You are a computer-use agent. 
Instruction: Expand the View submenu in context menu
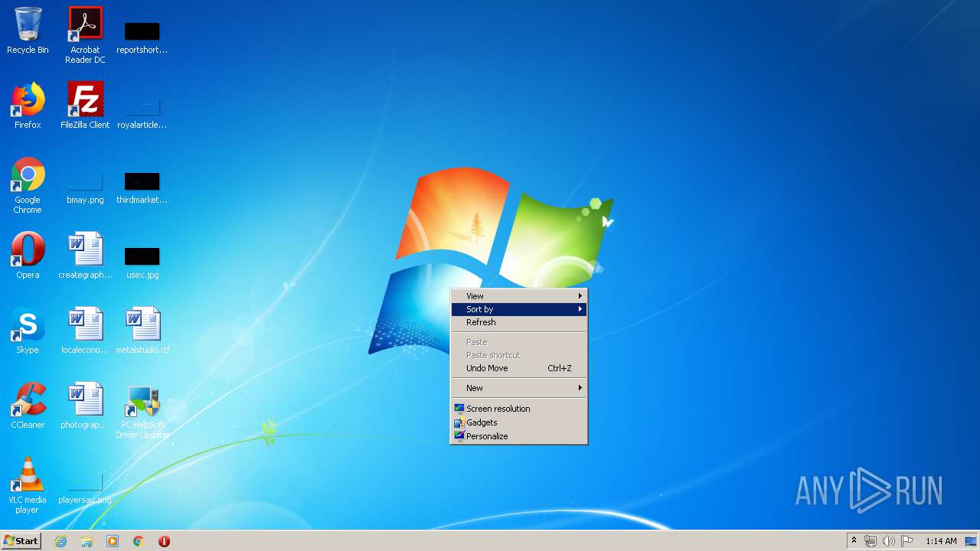[x=519, y=296]
